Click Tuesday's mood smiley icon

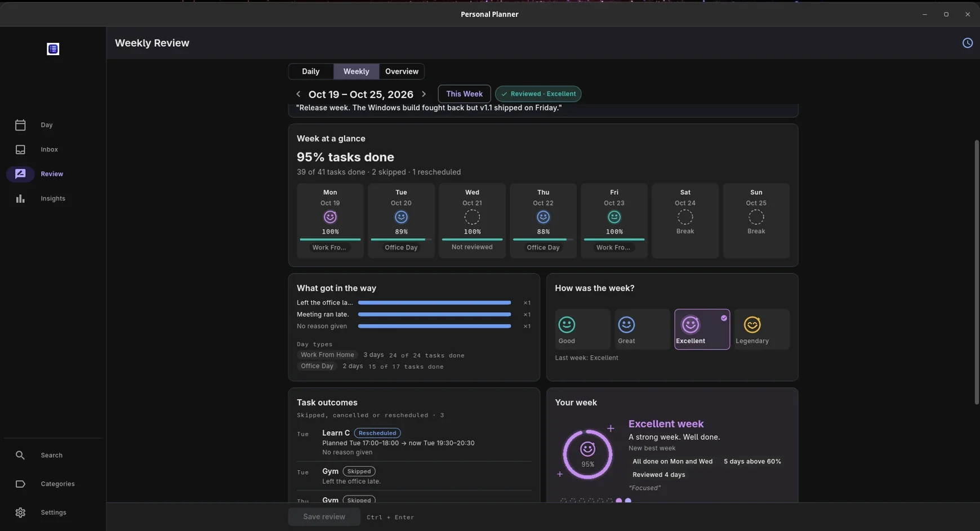pos(401,217)
